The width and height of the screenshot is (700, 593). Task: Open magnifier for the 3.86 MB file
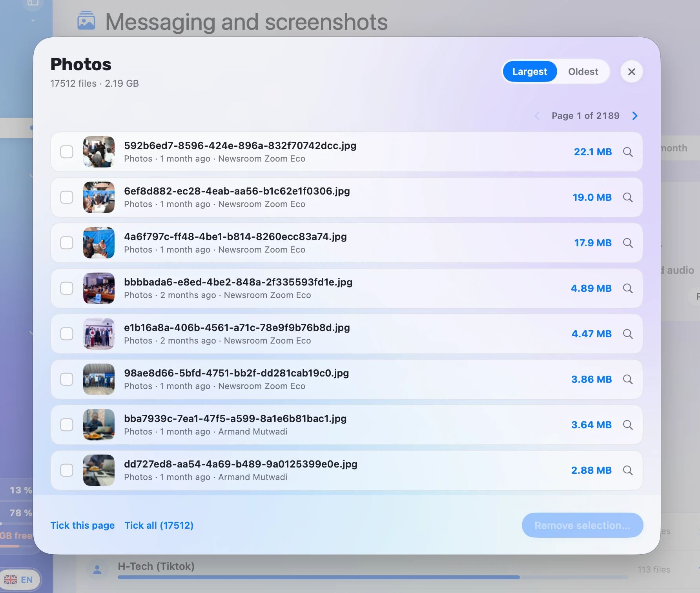tap(628, 380)
